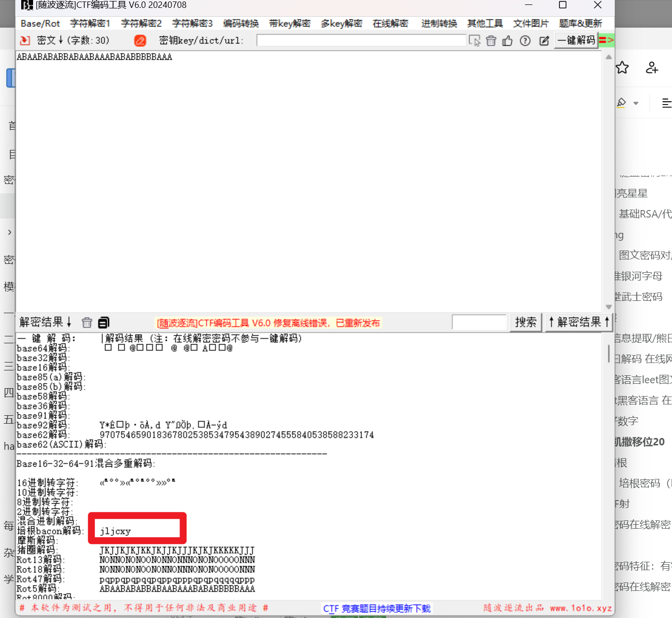Click the 解密结果 ↓ label
Viewport: 672px width, 618px height.
pos(45,323)
